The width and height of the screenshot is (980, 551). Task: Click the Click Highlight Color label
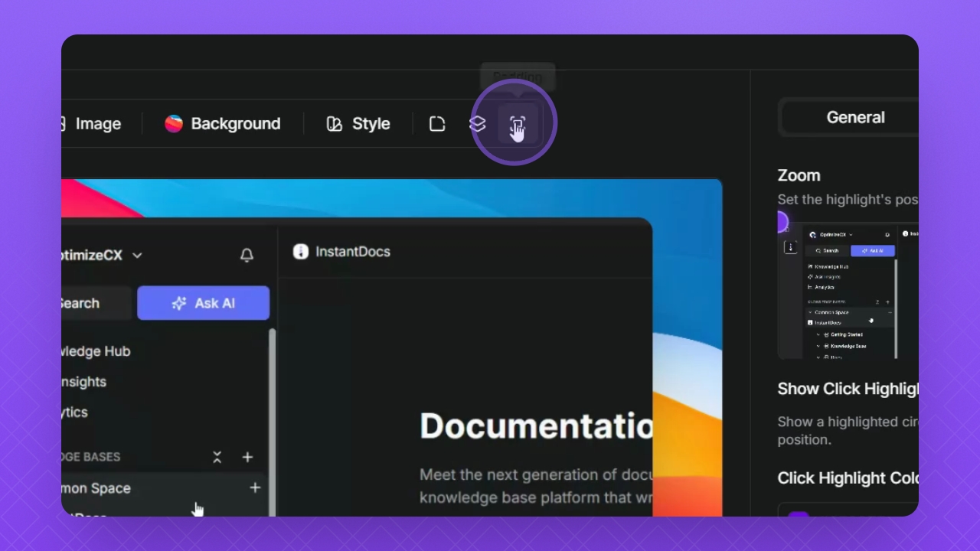click(848, 478)
